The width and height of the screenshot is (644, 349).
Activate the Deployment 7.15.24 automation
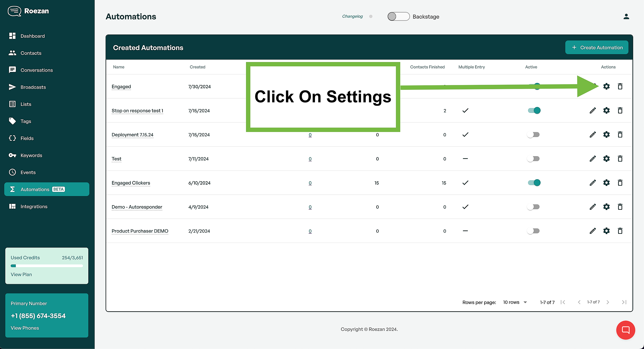point(533,135)
